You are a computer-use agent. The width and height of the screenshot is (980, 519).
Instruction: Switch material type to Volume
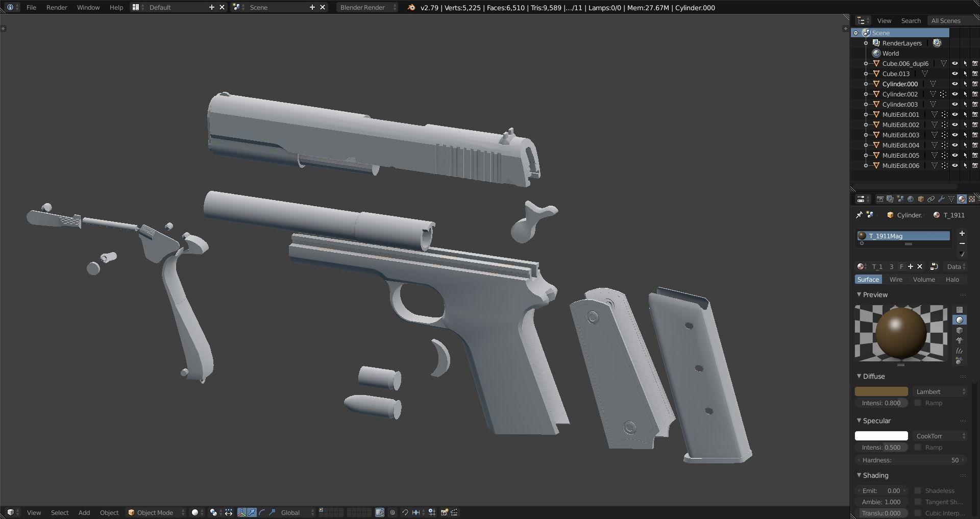(x=924, y=279)
